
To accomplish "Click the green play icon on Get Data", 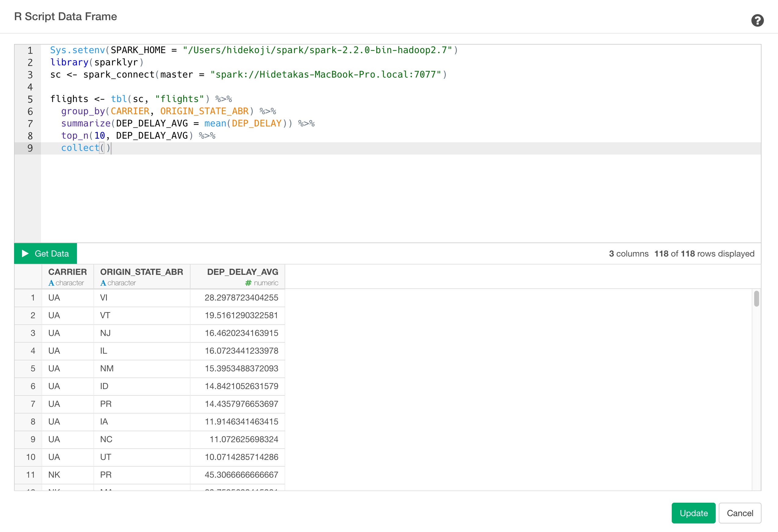I will pos(25,253).
